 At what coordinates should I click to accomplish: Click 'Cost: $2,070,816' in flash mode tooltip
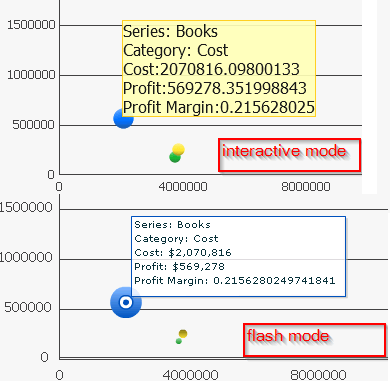[x=183, y=253]
